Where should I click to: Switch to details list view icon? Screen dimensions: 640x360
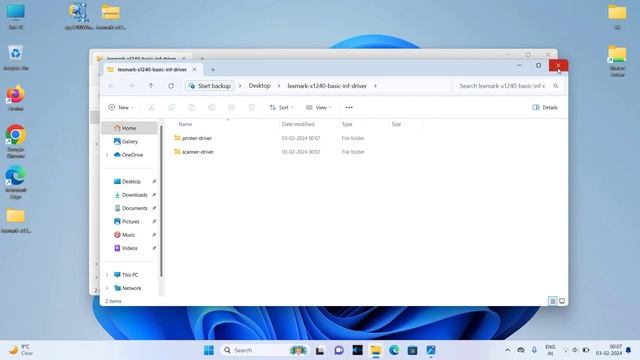tap(552, 301)
